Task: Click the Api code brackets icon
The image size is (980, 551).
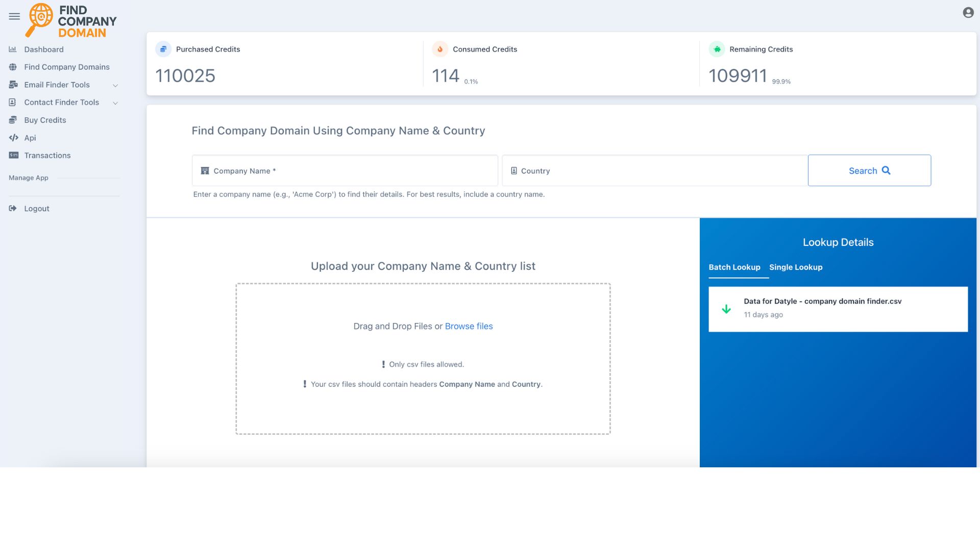Action: [14, 138]
